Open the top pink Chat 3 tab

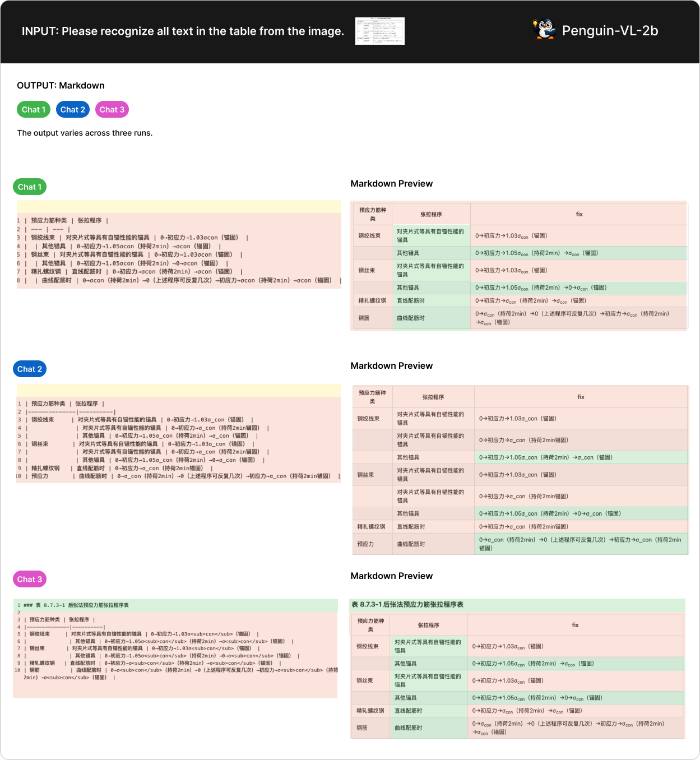coord(112,110)
